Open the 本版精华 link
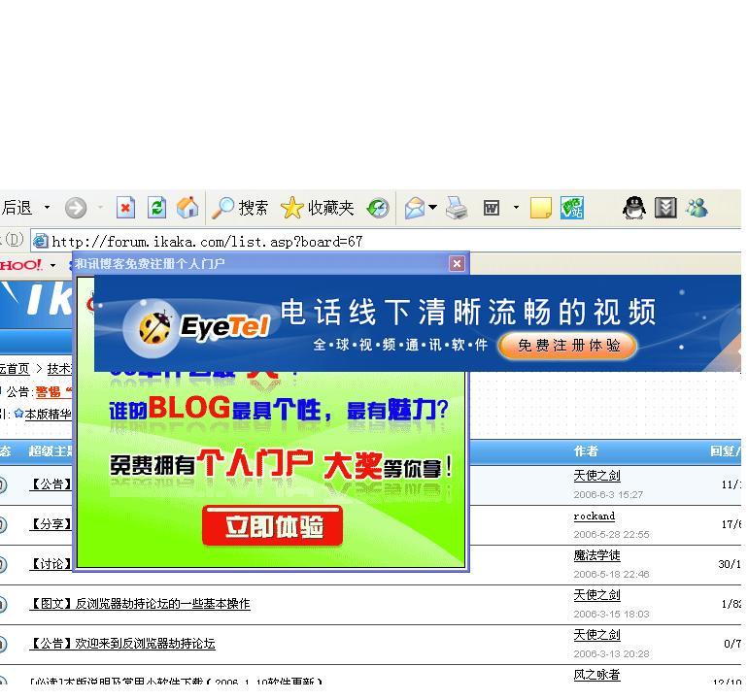Screen dimensions: 748x700 (48, 414)
